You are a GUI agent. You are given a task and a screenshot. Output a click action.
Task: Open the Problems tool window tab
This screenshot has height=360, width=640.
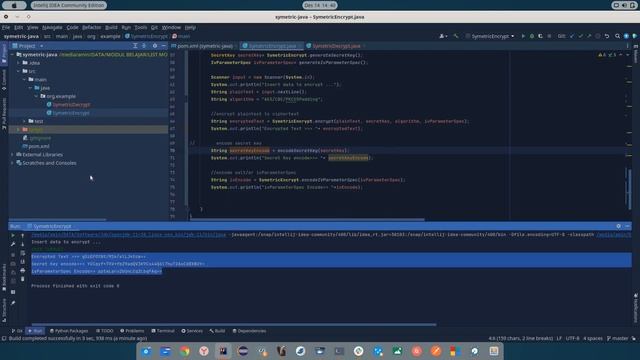point(132,331)
